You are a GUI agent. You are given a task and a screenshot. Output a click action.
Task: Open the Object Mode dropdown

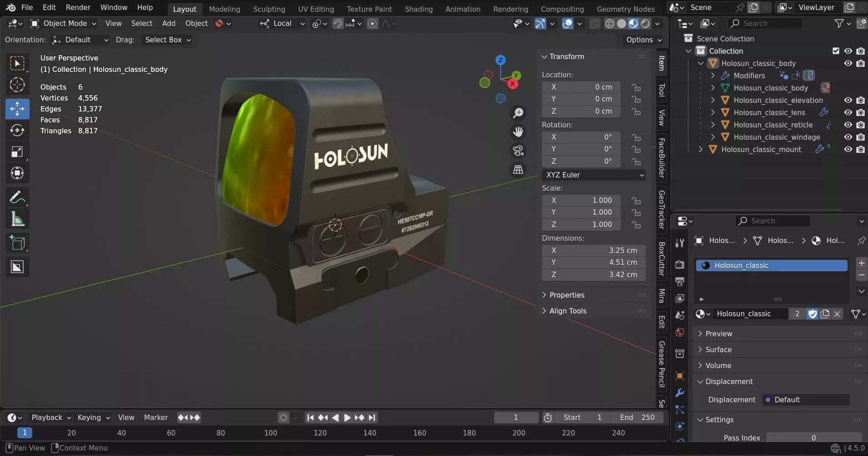pyautogui.click(x=64, y=24)
